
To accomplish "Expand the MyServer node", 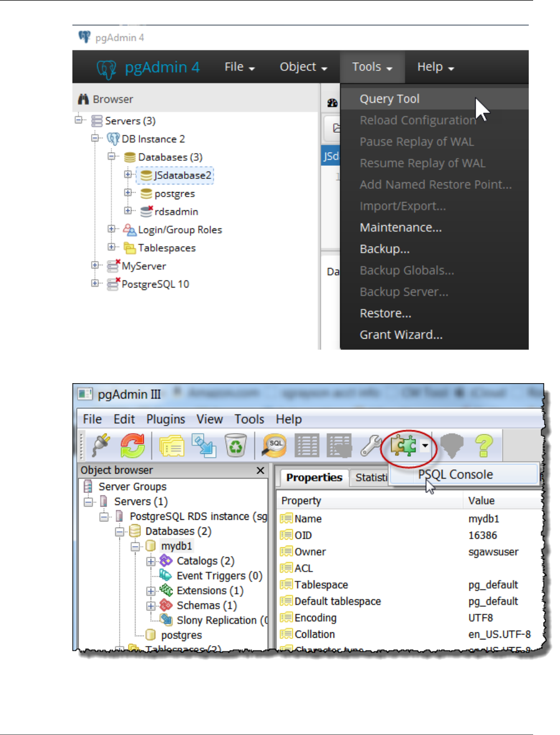I will [95, 265].
